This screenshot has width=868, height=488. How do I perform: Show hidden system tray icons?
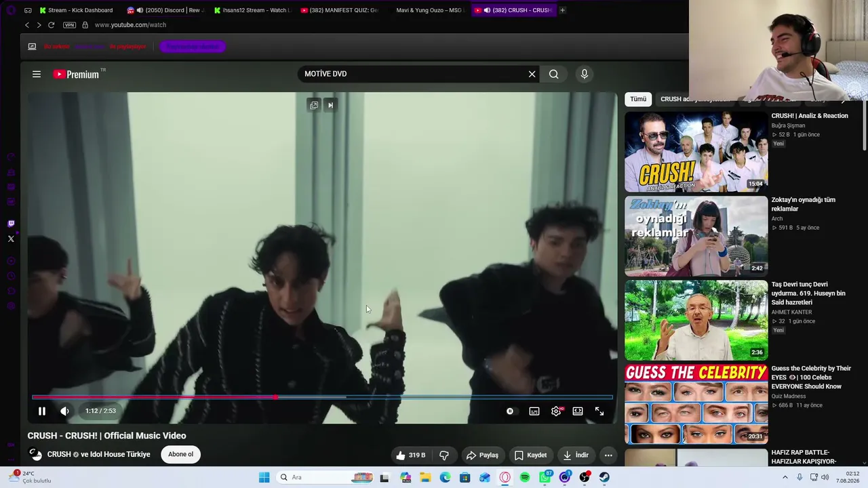785,477
